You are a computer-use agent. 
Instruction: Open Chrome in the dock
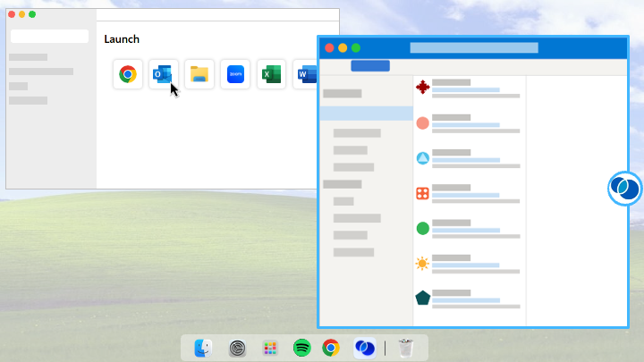coord(331,348)
